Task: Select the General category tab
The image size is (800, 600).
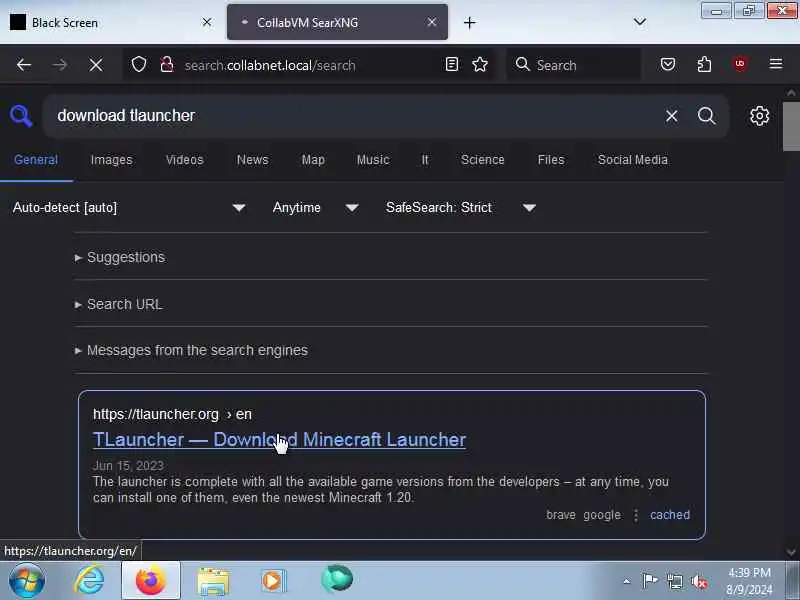Action: click(36, 160)
